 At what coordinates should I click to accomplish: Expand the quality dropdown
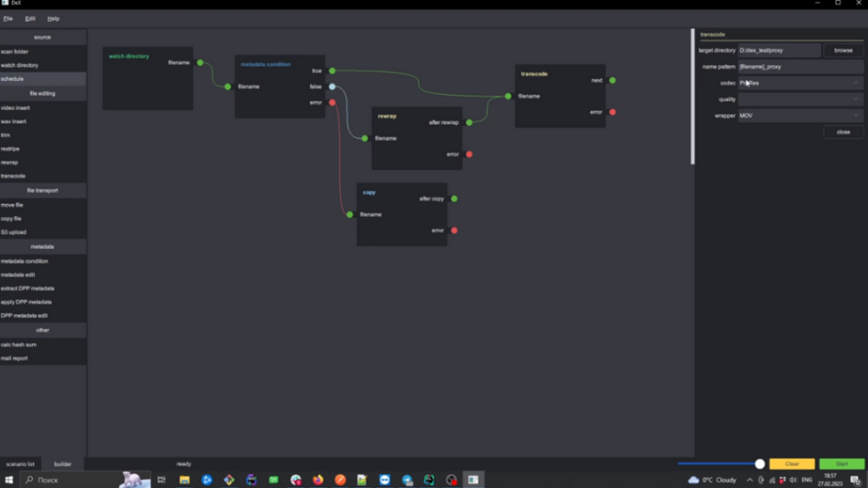click(800, 99)
